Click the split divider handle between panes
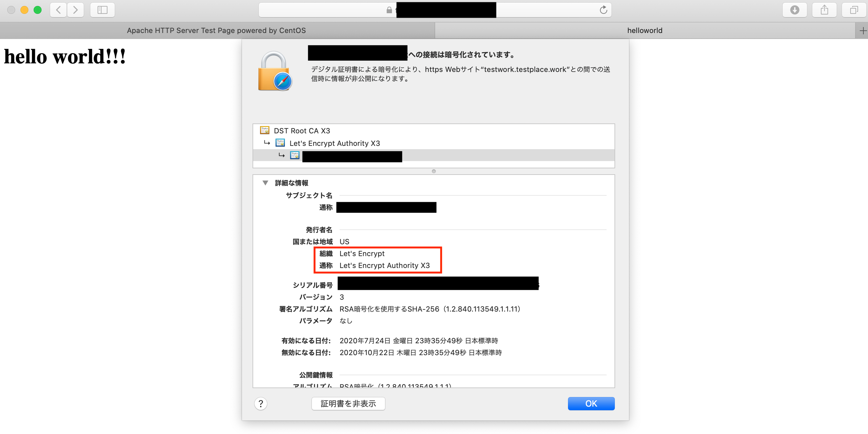The image size is (868, 434). point(434,171)
